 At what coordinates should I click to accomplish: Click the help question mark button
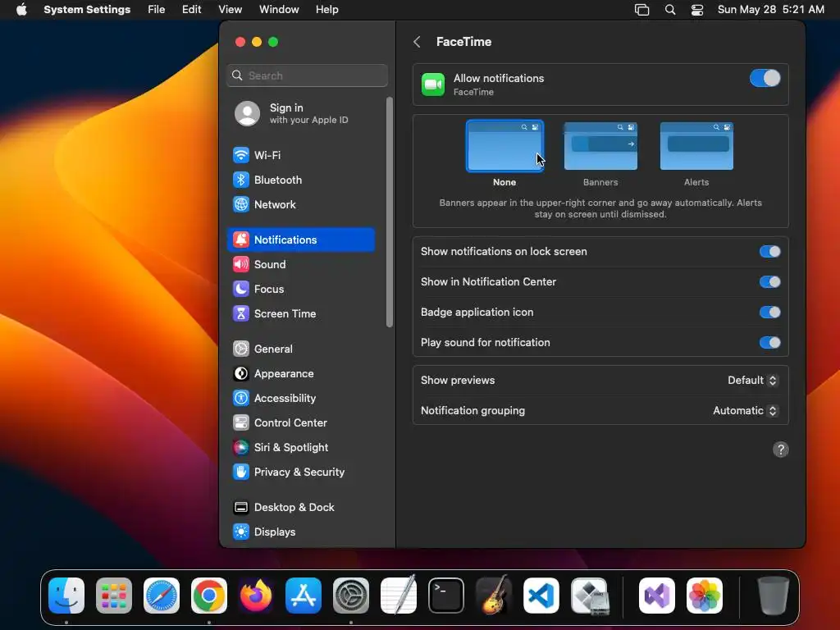781,450
